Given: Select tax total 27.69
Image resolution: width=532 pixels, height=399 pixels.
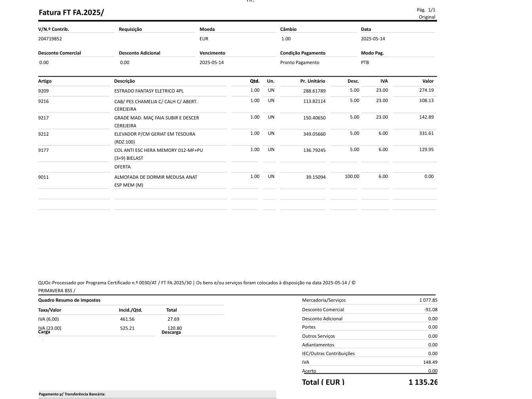Looking at the screenshot, I should tap(173, 319).
